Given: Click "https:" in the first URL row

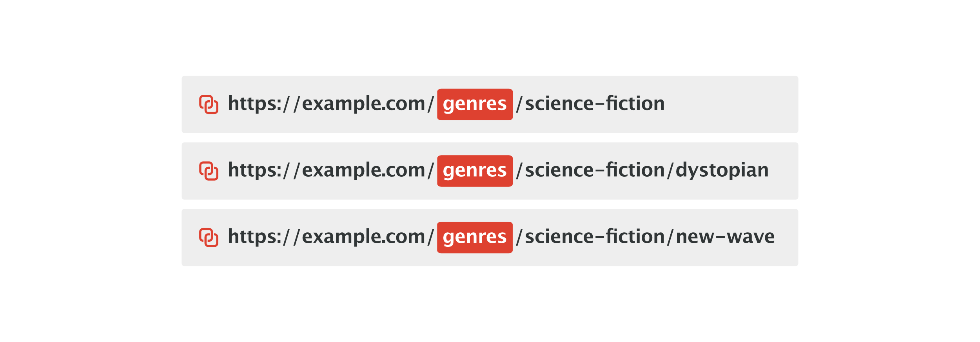Looking at the screenshot, I should 255,104.
